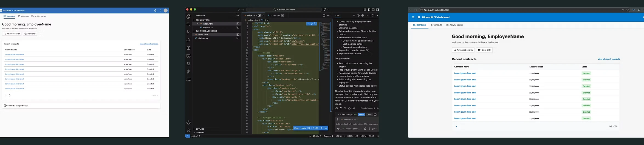
Task: Click Advanced search button in browser dashboard
Action: (x=463, y=50)
